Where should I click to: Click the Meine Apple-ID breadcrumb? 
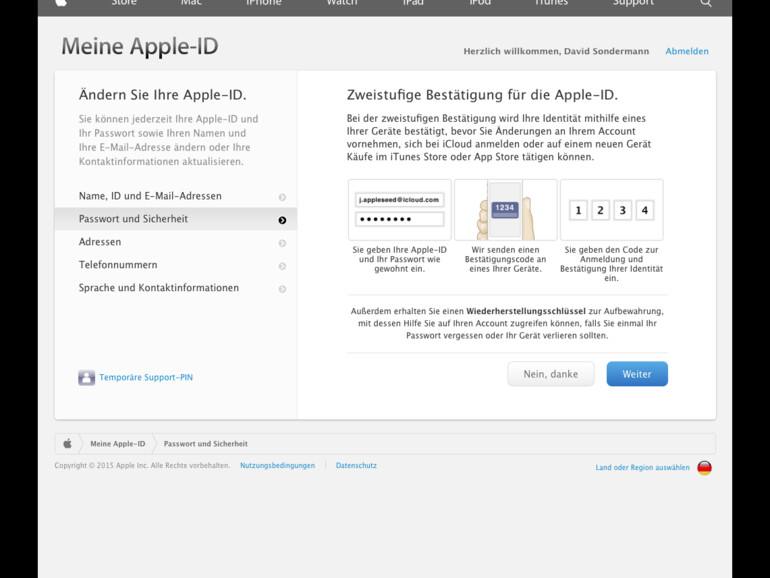pos(117,443)
